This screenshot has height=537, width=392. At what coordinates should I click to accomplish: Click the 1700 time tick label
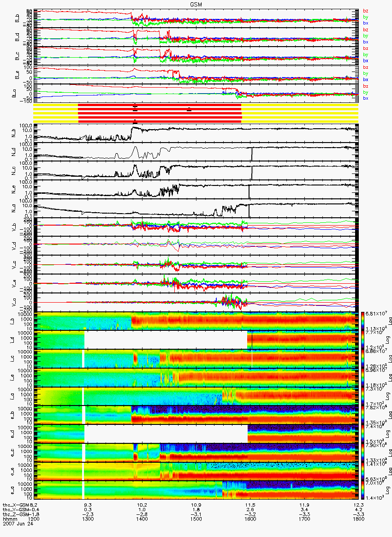coord(304,519)
